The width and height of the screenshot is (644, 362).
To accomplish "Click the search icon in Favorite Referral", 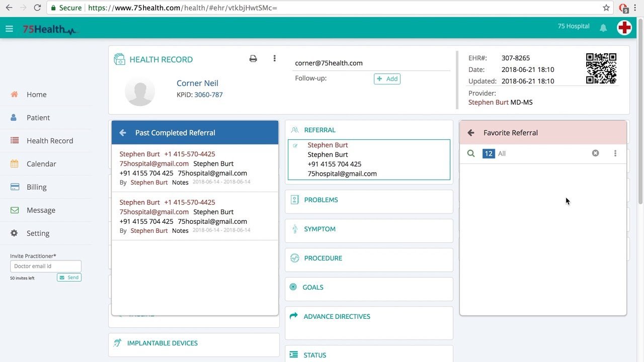I will (471, 153).
